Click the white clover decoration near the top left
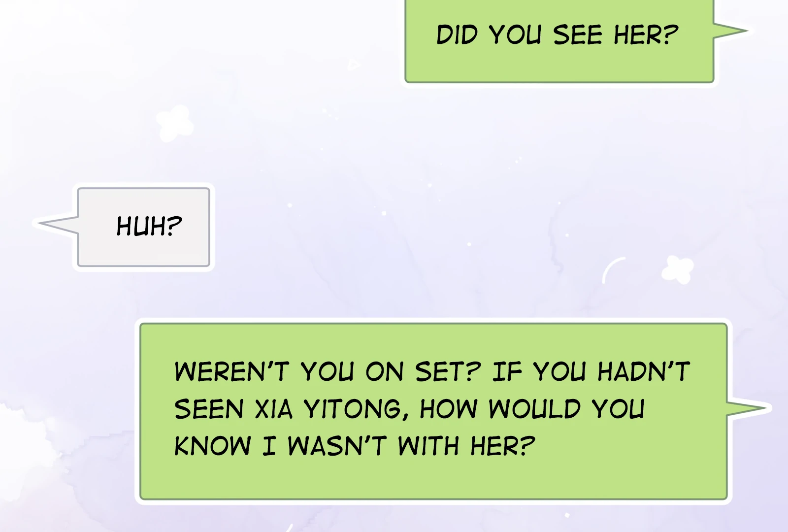The image size is (788, 532). [174, 123]
